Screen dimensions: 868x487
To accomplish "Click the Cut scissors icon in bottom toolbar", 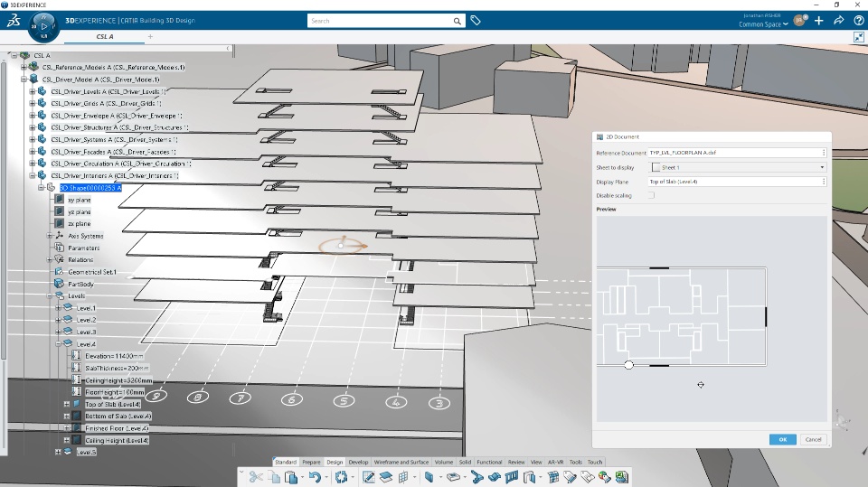I will tap(256, 477).
